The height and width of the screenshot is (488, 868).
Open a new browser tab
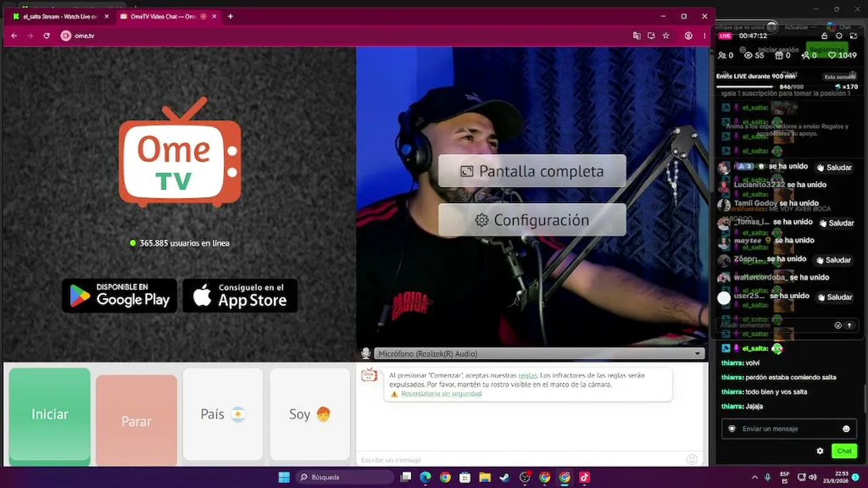coord(231,16)
